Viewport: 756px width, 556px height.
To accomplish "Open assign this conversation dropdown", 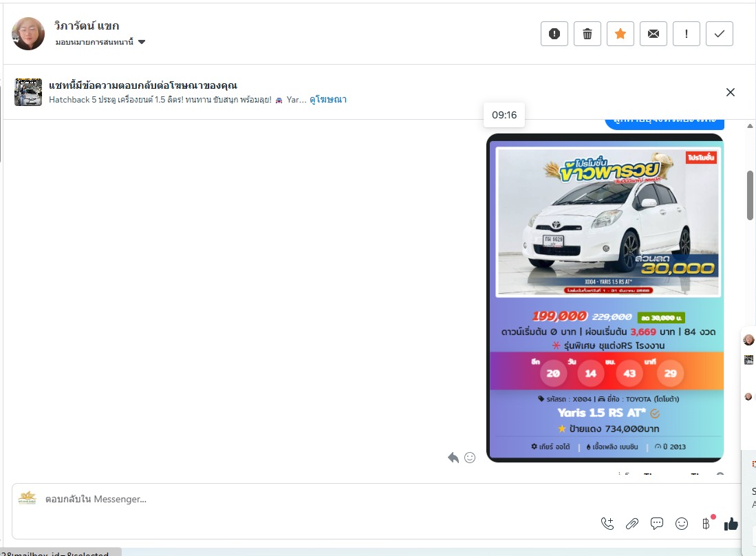I will (100, 42).
